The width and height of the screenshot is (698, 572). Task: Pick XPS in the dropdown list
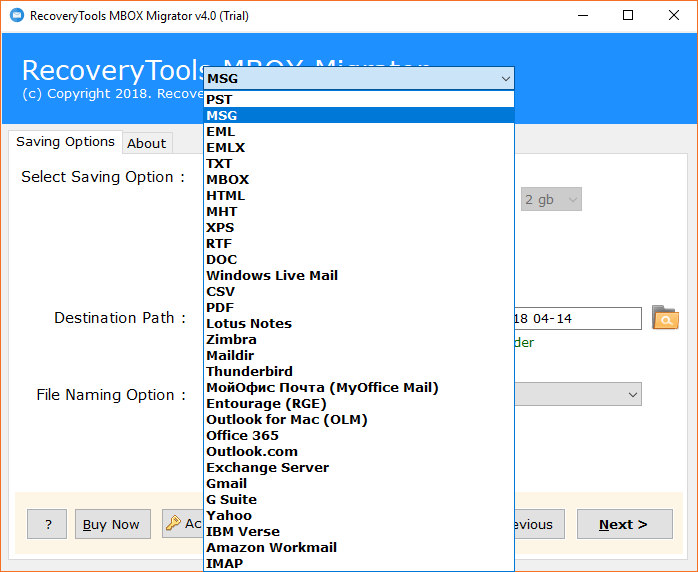[x=359, y=227]
